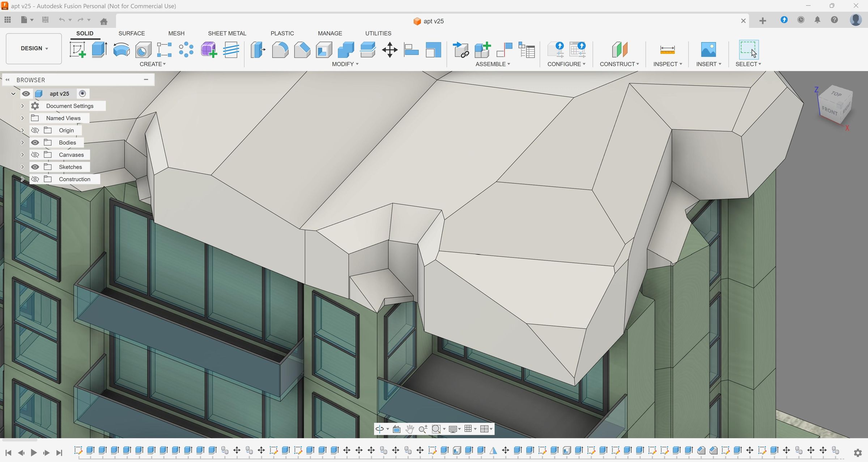This screenshot has height=462, width=868.
Task: Open the CREATE dropdown menu
Action: [x=153, y=64]
